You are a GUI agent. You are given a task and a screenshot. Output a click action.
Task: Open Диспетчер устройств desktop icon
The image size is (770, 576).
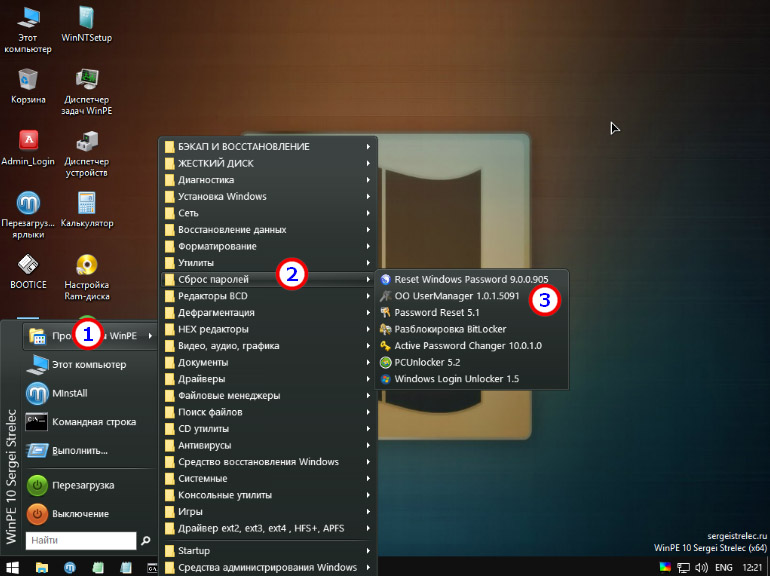(86, 154)
